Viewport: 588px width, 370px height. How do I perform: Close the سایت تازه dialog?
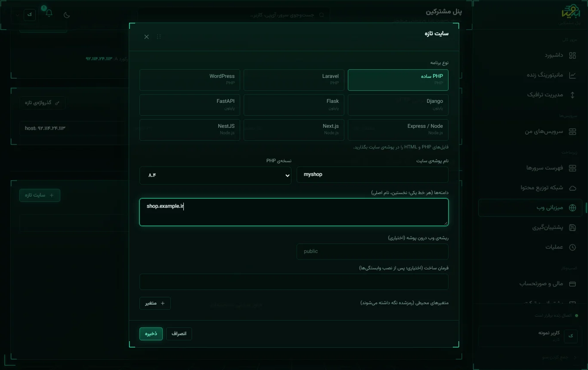point(146,37)
